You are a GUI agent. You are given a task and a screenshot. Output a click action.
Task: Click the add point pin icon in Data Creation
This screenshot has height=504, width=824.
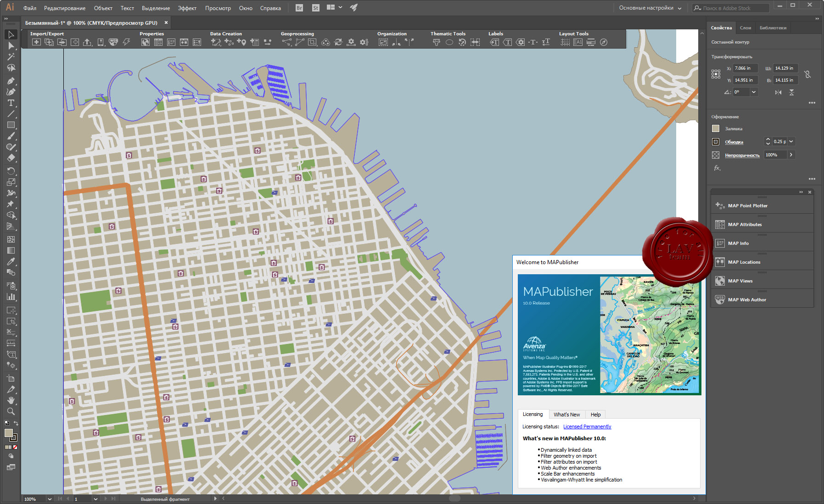pos(241,42)
